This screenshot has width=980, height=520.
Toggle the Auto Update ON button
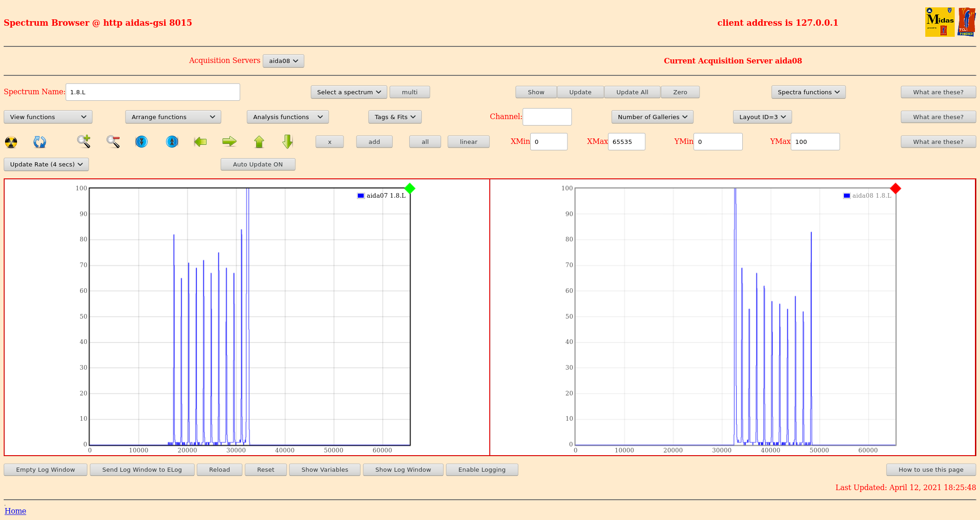[258, 164]
